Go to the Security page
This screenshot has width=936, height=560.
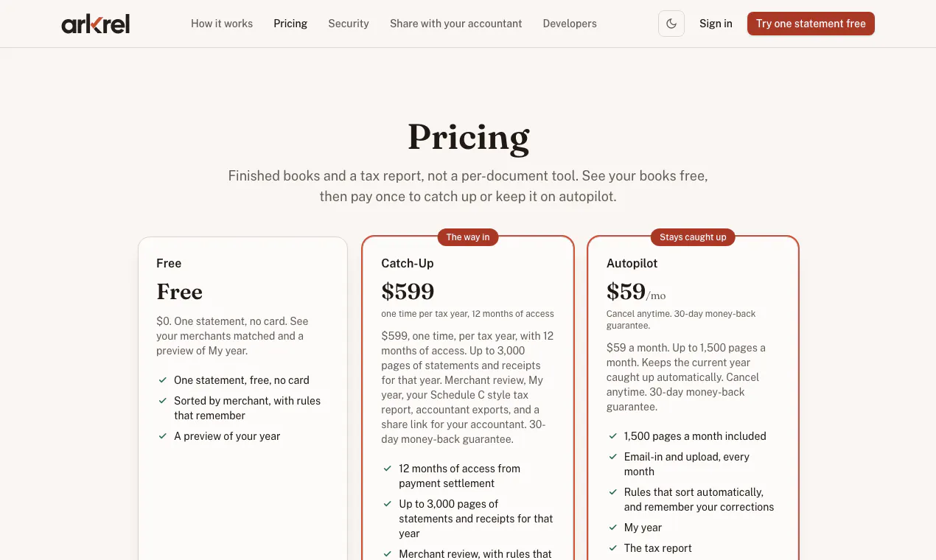pyautogui.click(x=349, y=24)
